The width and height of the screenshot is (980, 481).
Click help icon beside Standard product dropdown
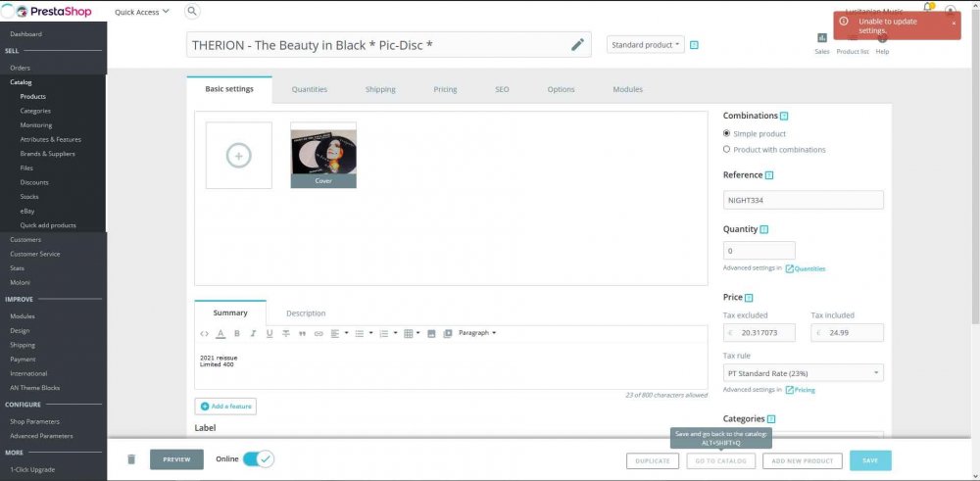click(694, 45)
